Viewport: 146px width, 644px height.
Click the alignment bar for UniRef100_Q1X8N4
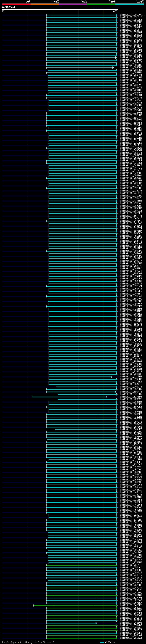[80, 377]
